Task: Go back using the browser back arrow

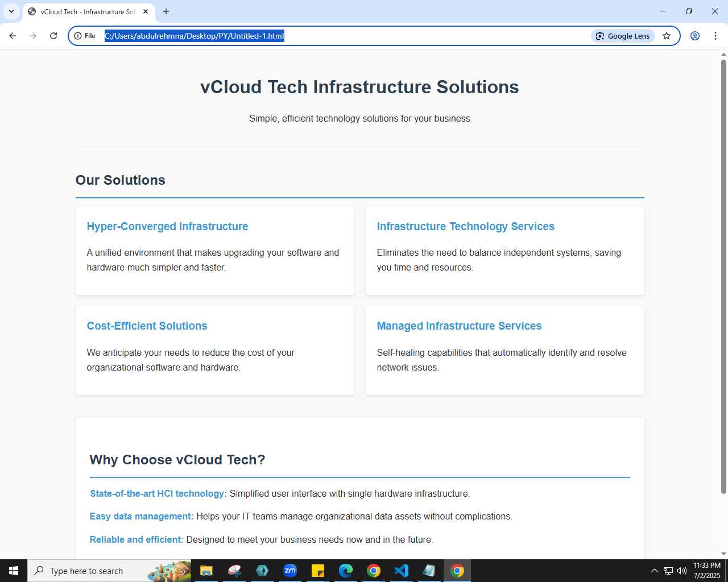Action: coord(13,36)
